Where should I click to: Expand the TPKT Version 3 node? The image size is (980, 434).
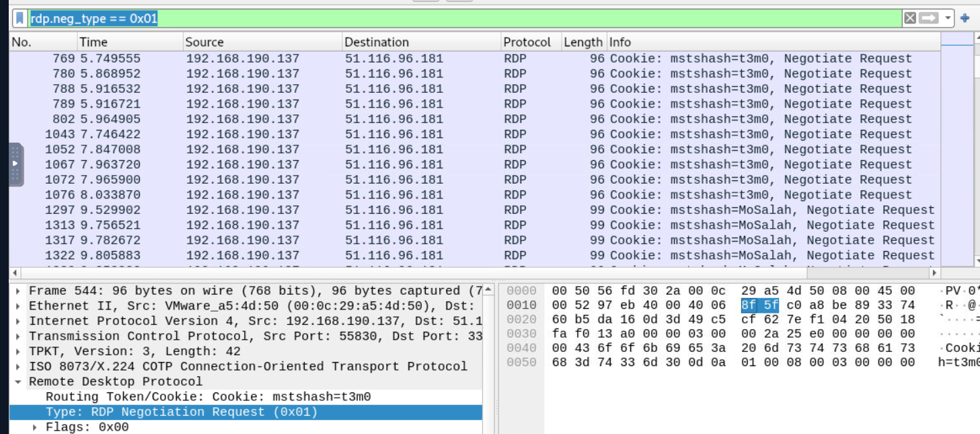click(19, 351)
